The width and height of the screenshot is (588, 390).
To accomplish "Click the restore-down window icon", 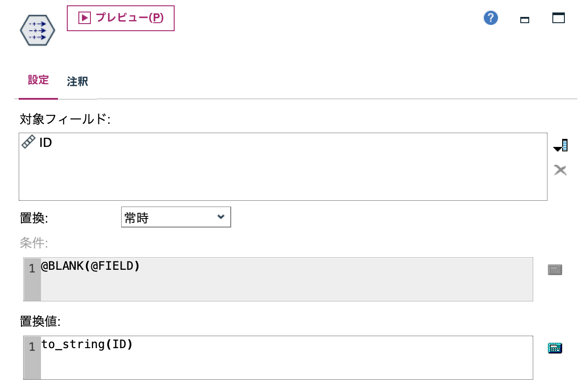I will (x=524, y=20).
